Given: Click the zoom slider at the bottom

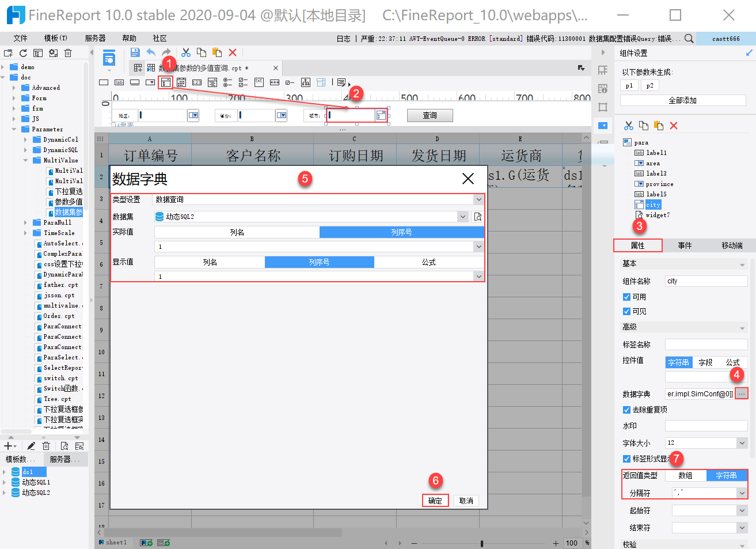Looking at the screenshot, I should (x=482, y=543).
